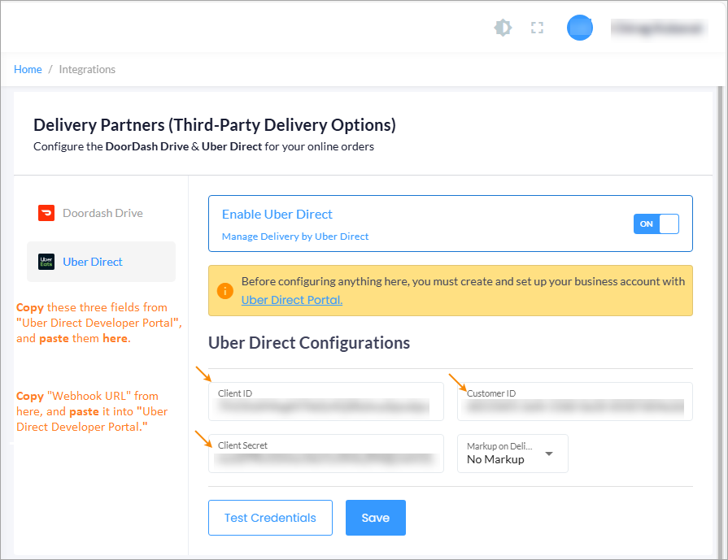This screenshot has height=560, width=728.
Task: Turn off the Enable Uber Direct switch
Action: tap(656, 224)
